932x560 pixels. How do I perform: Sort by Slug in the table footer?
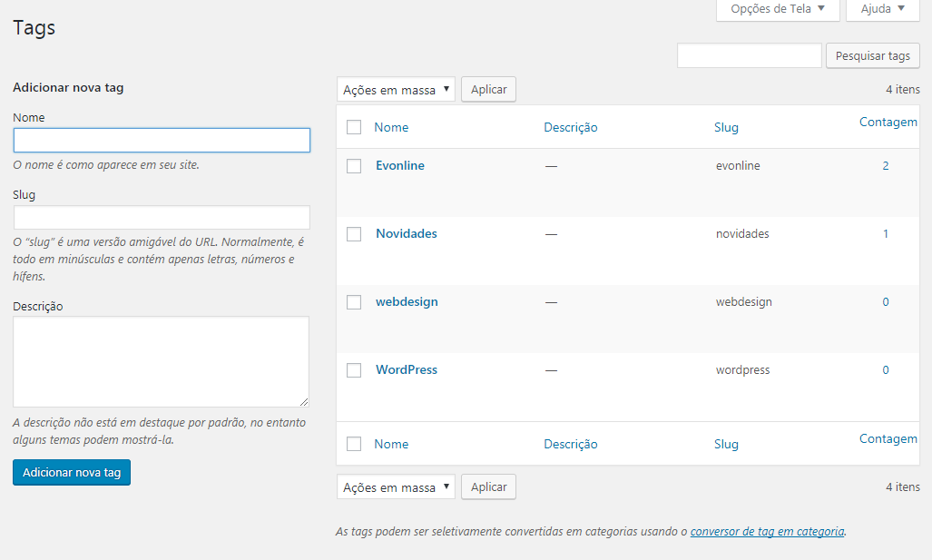[x=726, y=444]
